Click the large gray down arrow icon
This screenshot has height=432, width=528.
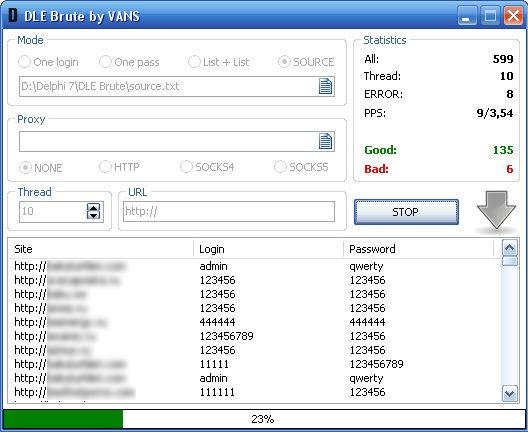(x=496, y=210)
